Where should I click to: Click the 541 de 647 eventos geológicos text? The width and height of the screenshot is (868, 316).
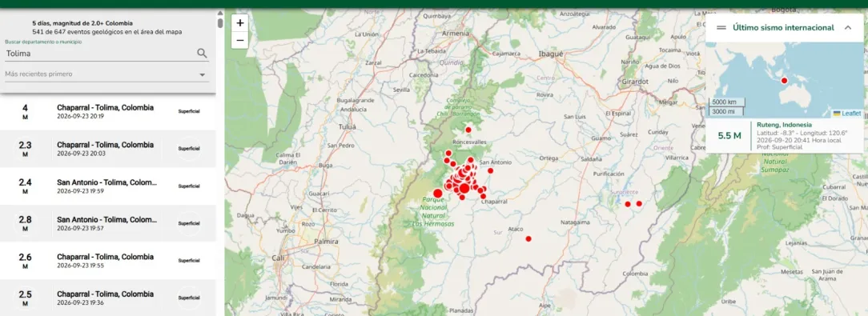coord(106,32)
